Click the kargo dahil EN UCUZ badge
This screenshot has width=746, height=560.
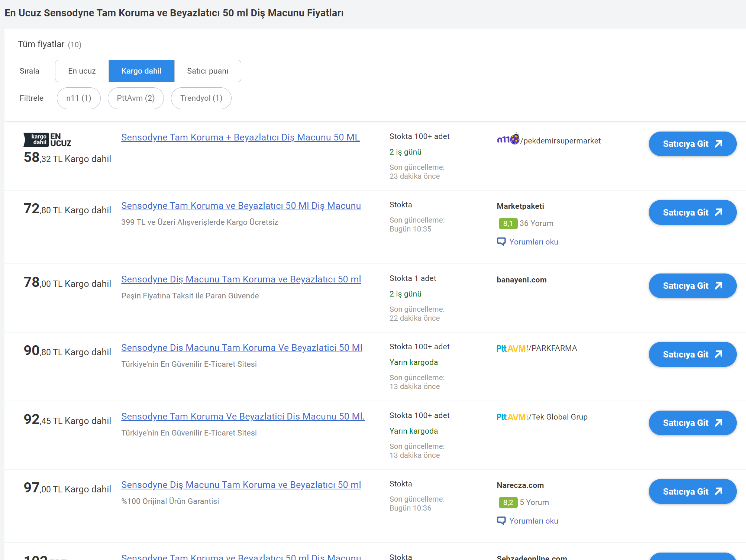[x=47, y=140]
